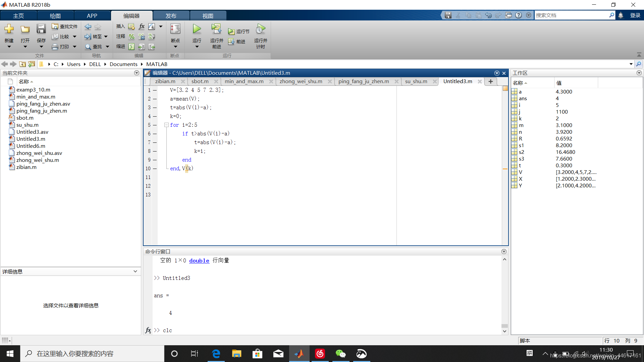Click Find Files (查找文件) button
Viewport: 644px width, 362px height.
(x=65, y=26)
